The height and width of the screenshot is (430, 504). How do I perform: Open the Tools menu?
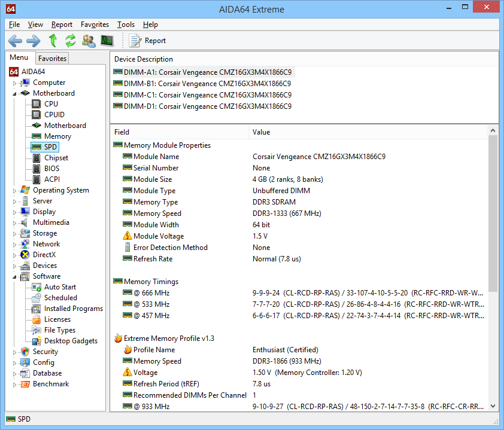tap(126, 25)
